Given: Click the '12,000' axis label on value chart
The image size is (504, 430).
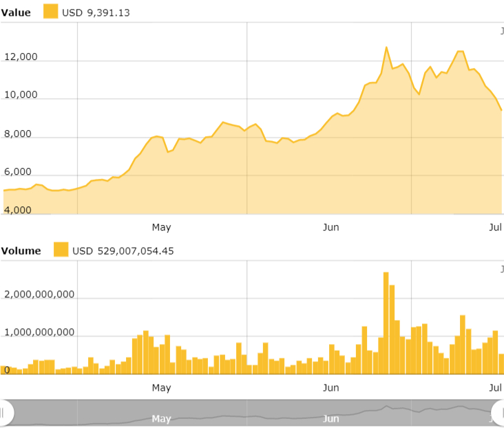Looking at the screenshot, I should pyautogui.click(x=21, y=57).
